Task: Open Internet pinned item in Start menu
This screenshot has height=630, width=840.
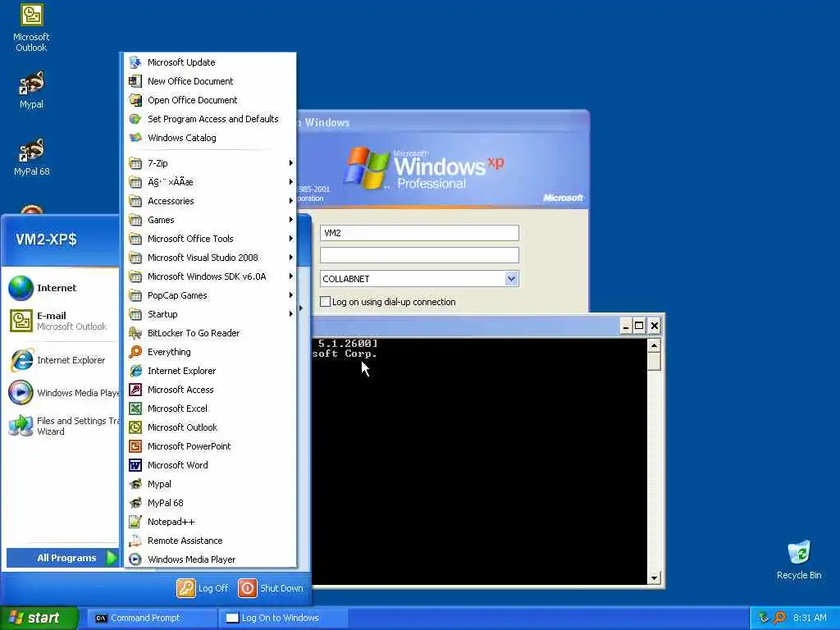Action: click(61, 288)
